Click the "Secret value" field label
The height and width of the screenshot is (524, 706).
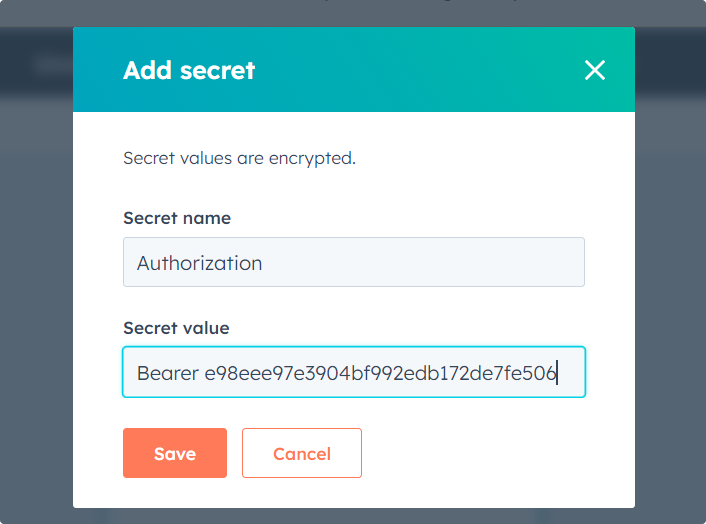(x=176, y=328)
